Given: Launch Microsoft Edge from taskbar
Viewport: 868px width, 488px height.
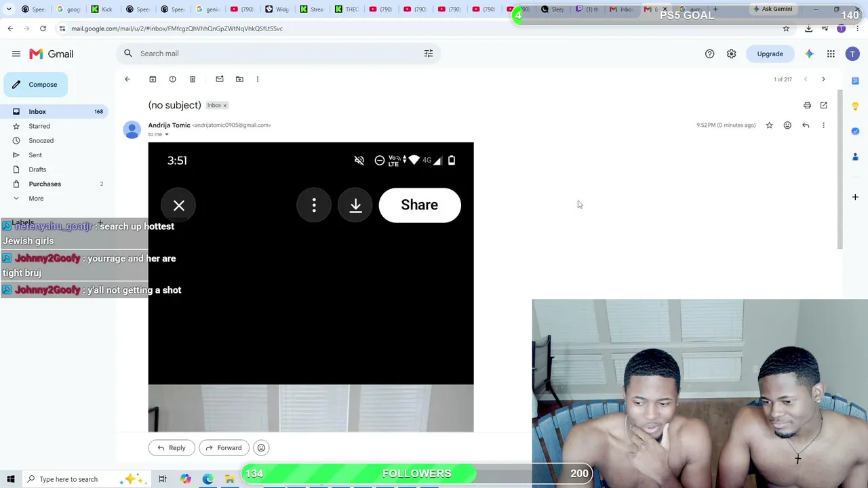Looking at the screenshot, I should tap(208, 479).
